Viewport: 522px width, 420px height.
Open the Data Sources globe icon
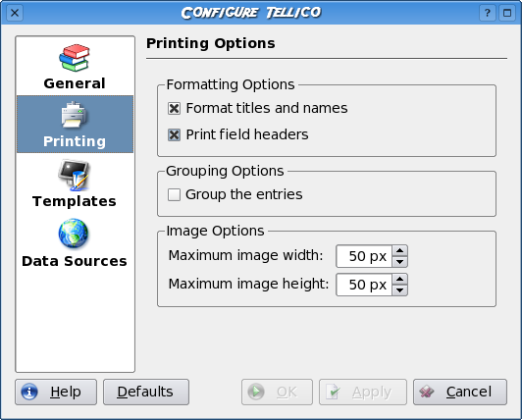pyautogui.click(x=74, y=234)
